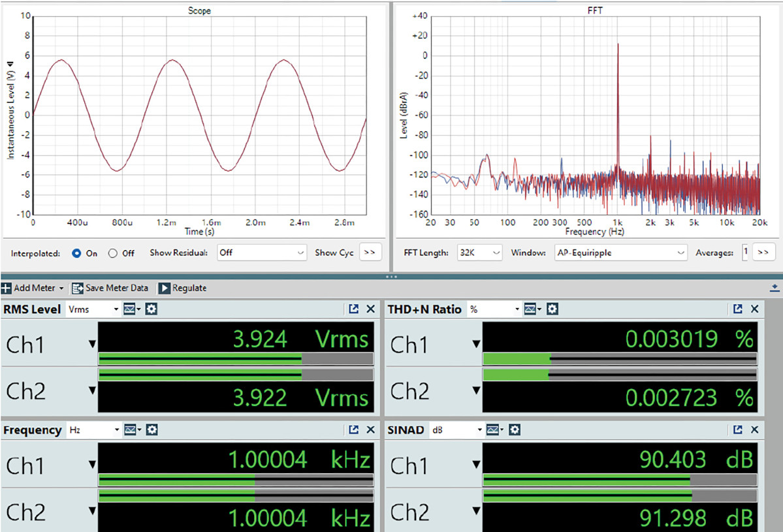
Task: Click the Scope graph title
Action: (199, 10)
